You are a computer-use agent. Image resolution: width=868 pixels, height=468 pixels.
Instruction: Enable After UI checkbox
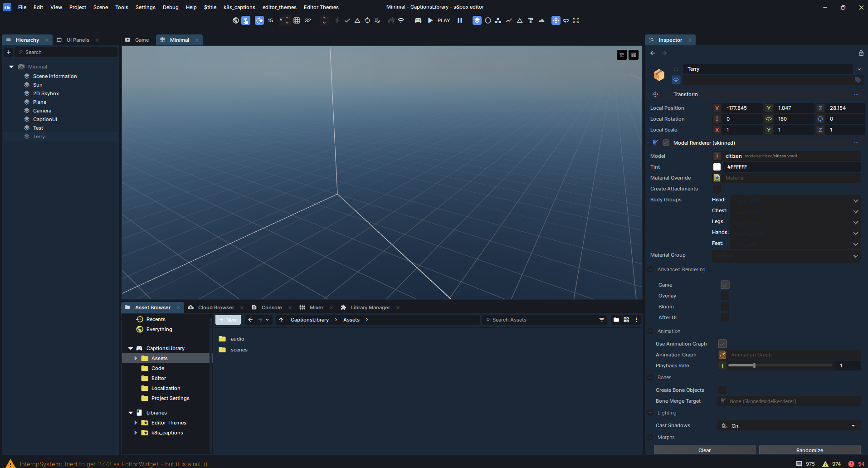(725, 317)
